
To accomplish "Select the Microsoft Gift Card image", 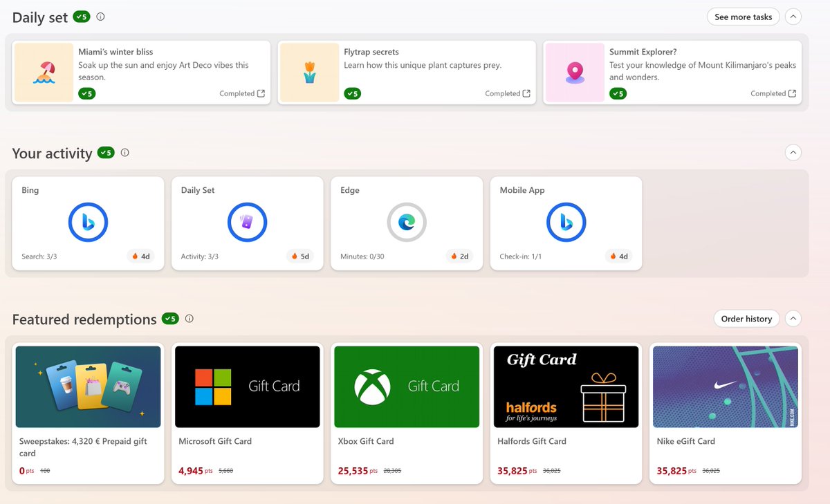I will (x=248, y=386).
